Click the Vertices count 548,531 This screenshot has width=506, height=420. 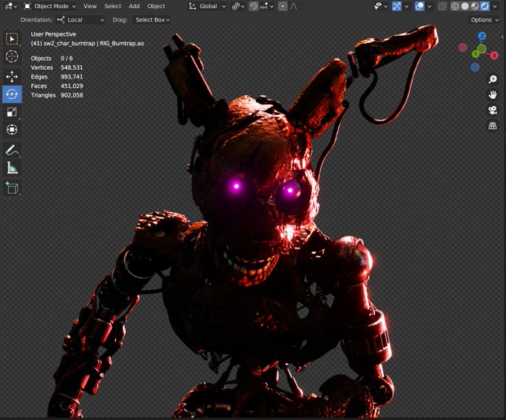point(71,68)
